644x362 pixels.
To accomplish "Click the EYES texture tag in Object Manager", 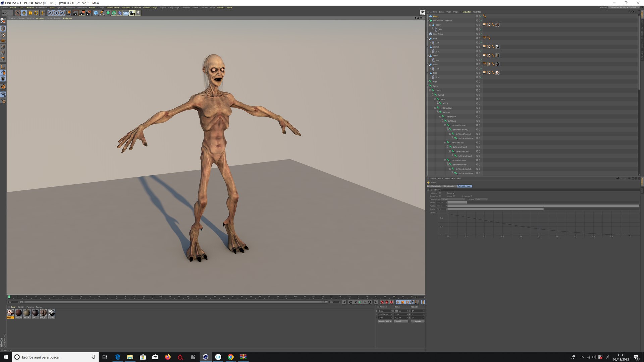I will [498, 73].
